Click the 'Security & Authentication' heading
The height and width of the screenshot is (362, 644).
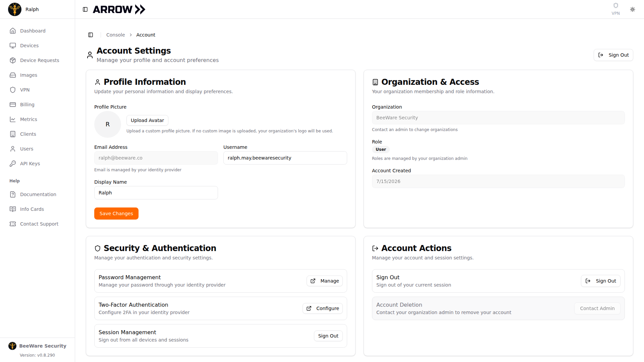[x=160, y=248]
